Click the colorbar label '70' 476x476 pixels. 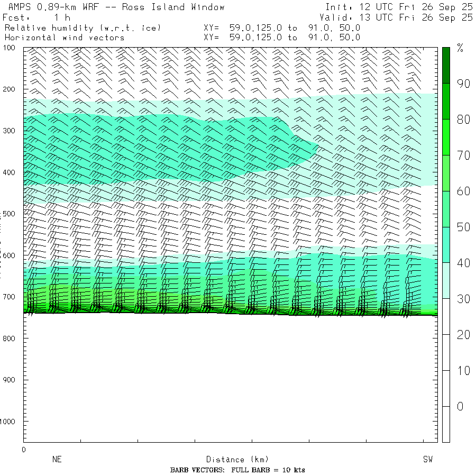click(x=463, y=155)
